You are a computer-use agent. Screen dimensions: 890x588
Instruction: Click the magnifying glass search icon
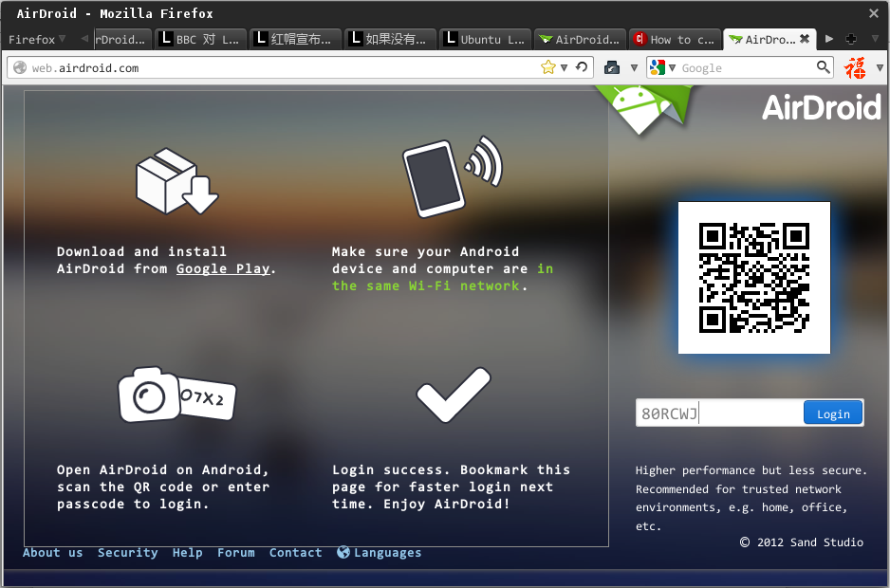(x=823, y=67)
